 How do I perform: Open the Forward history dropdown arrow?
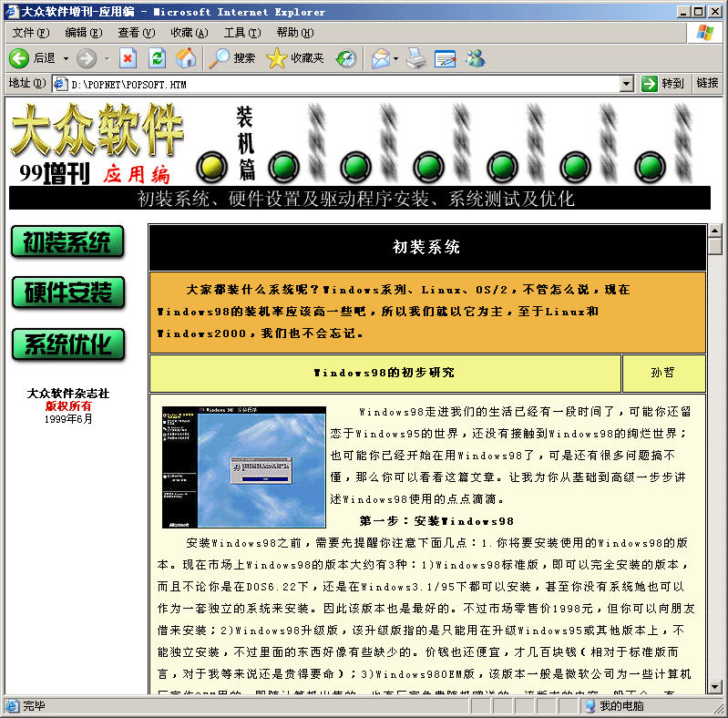point(108,58)
